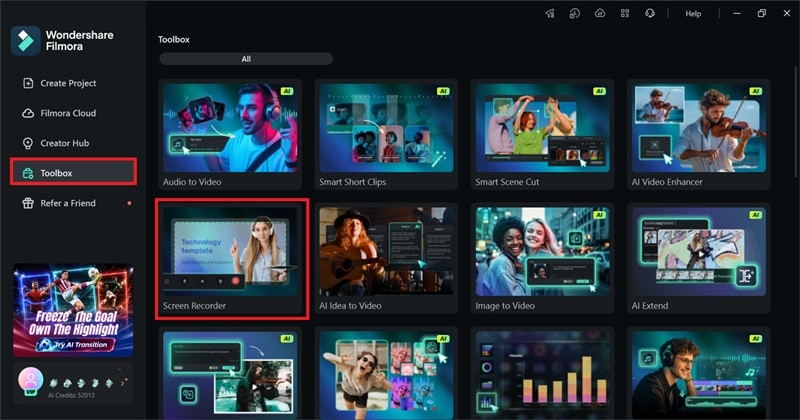The image size is (800, 420).
Task: Open Refer a Friend page
Action: (x=73, y=203)
